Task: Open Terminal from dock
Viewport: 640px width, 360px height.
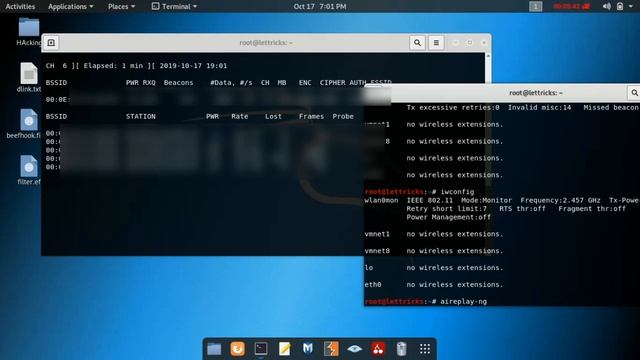Action: click(261, 349)
